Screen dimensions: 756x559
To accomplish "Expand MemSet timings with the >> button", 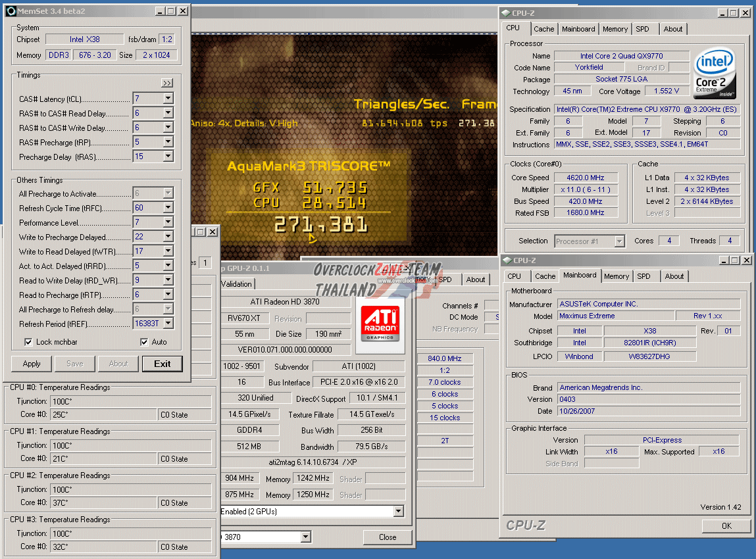I will 167,83.
